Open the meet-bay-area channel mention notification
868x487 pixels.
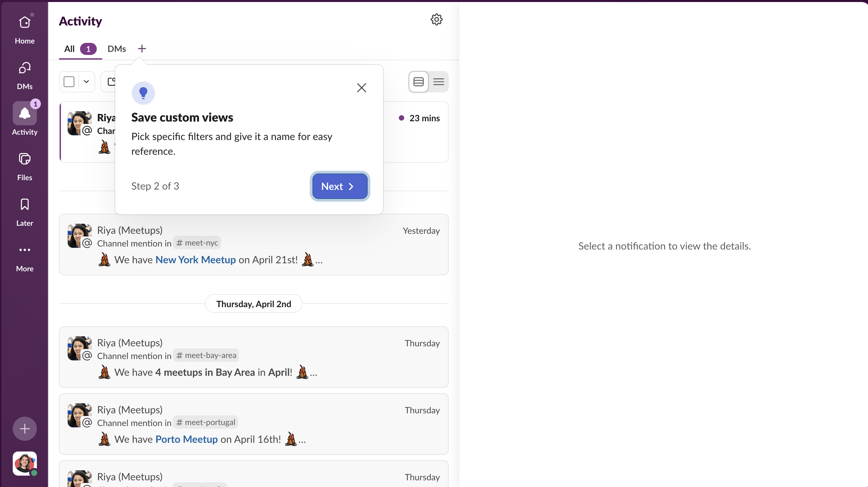254,357
